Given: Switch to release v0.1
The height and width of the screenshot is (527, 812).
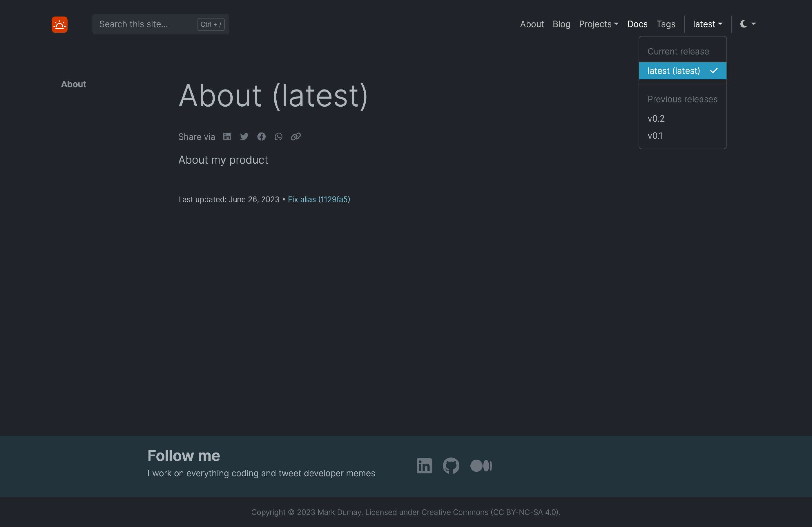Looking at the screenshot, I should pos(655,136).
